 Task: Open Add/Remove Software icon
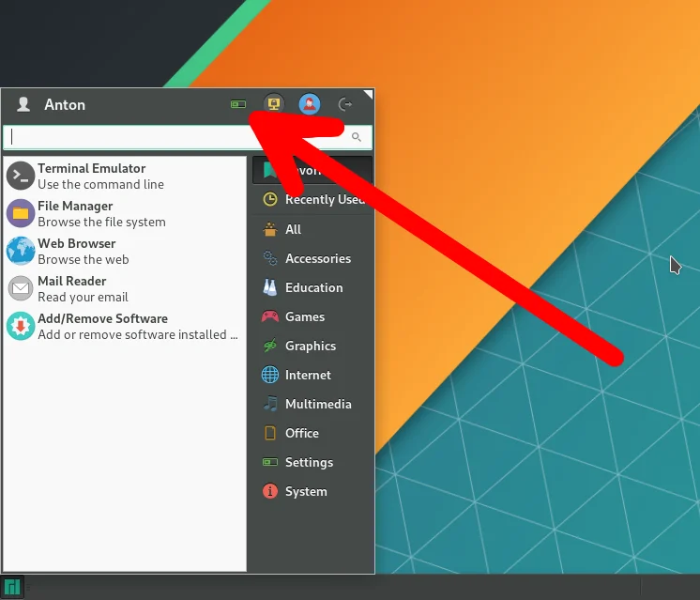[21, 326]
